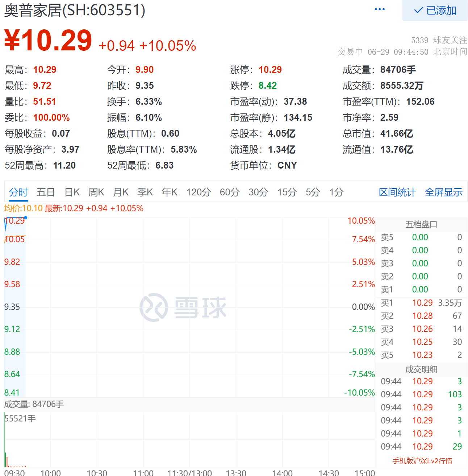Switch to 60分 chart interval
Image resolution: width=468 pixels, height=476 pixels.
tap(230, 192)
